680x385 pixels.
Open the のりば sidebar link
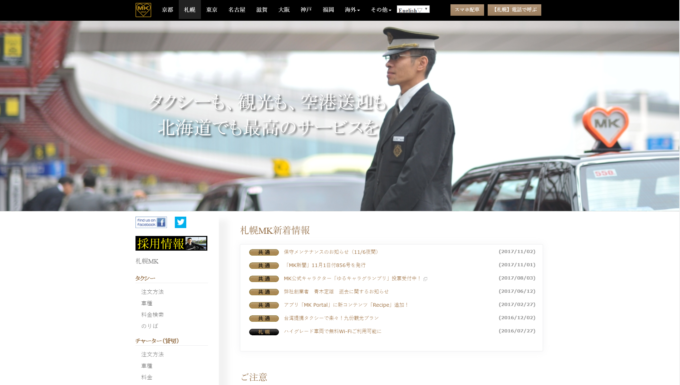coord(150,326)
